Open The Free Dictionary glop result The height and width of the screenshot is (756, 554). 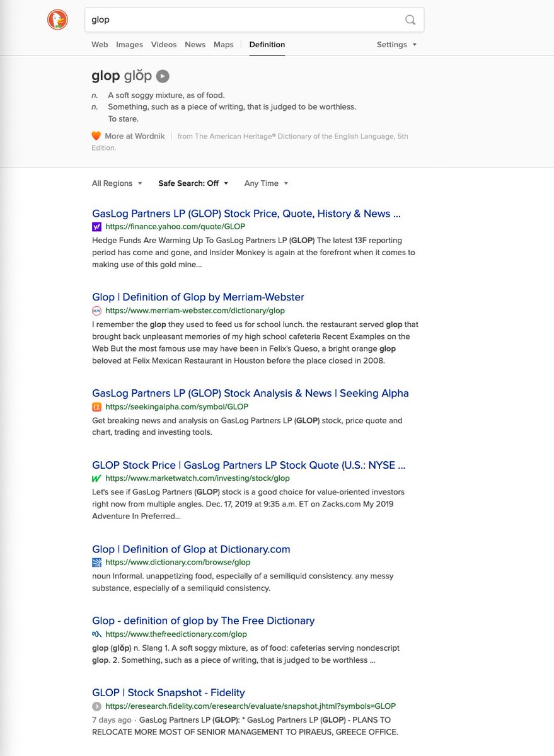(203, 621)
